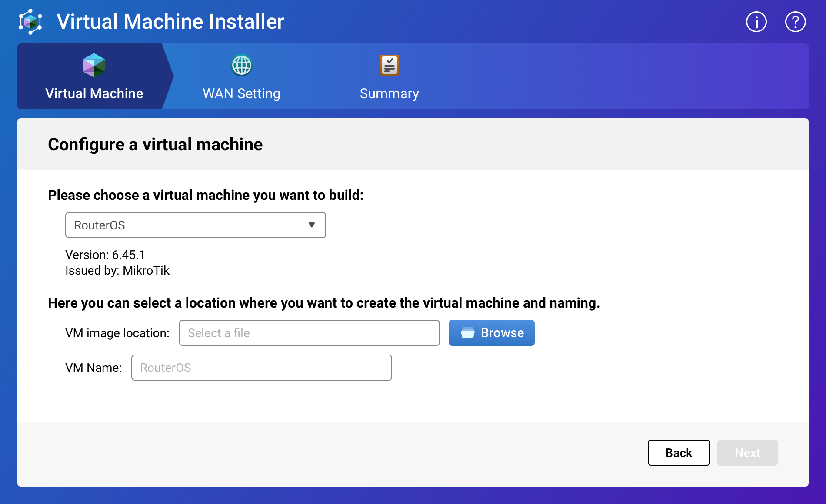Click the 'Version: 6.45.1' text
826x504 pixels.
coord(105,255)
